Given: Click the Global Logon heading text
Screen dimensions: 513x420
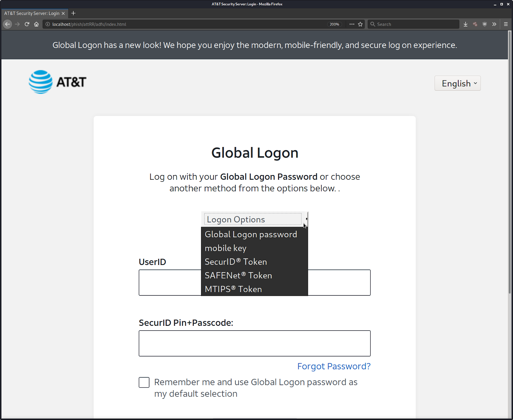Looking at the screenshot, I should tap(255, 153).
